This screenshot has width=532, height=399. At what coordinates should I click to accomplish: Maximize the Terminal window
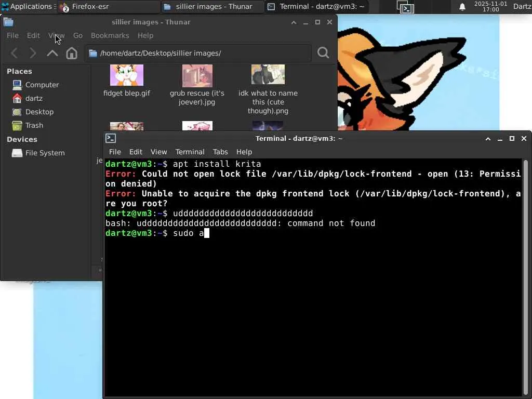512,139
